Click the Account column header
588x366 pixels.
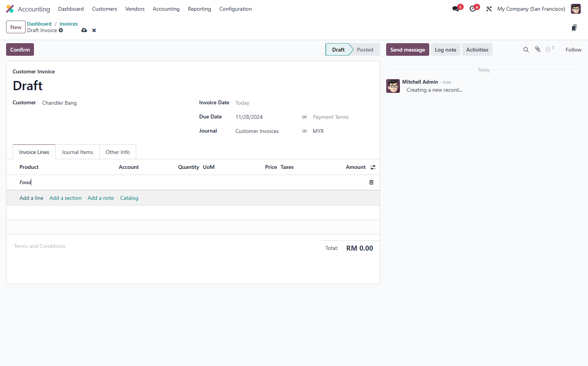click(129, 167)
